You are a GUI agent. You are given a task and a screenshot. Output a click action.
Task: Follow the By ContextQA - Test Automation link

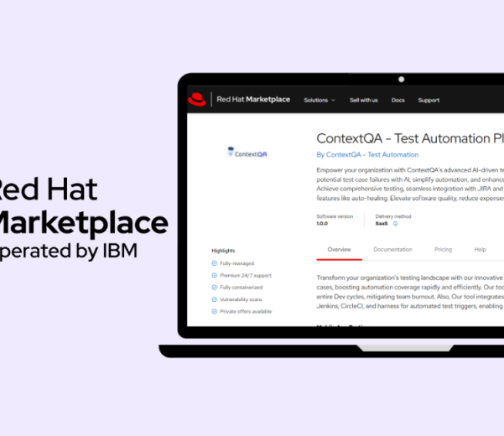click(367, 154)
